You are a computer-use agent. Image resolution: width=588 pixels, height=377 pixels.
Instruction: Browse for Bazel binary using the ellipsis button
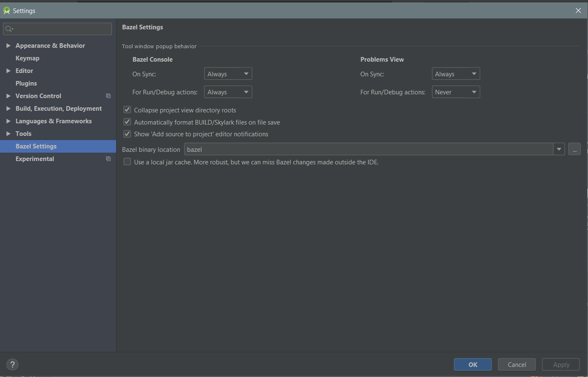[x=574, y=149]
